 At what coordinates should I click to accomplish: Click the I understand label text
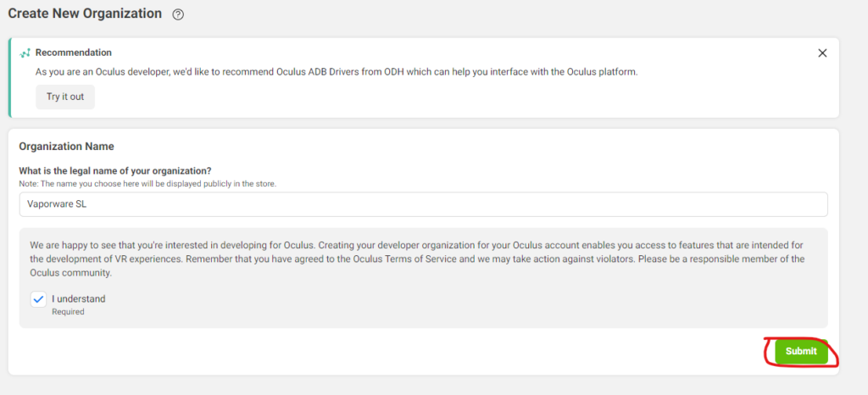(x=79, y=298)
